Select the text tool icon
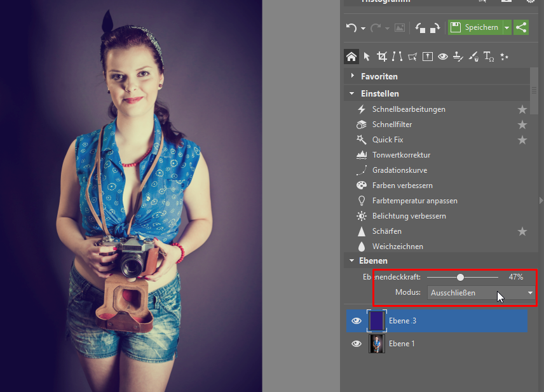Screen dimensions: 544x392 point(489,57)
